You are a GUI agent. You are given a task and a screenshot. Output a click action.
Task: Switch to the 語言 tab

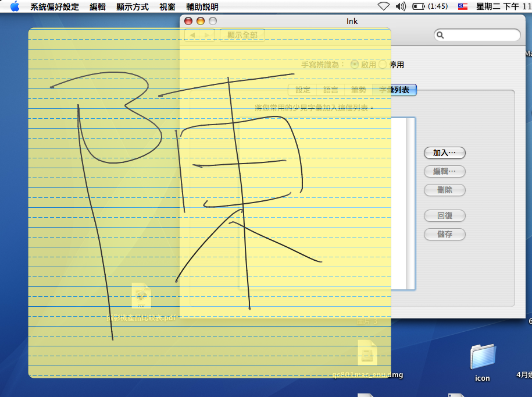pyautogui.click(x=330, y=90)
